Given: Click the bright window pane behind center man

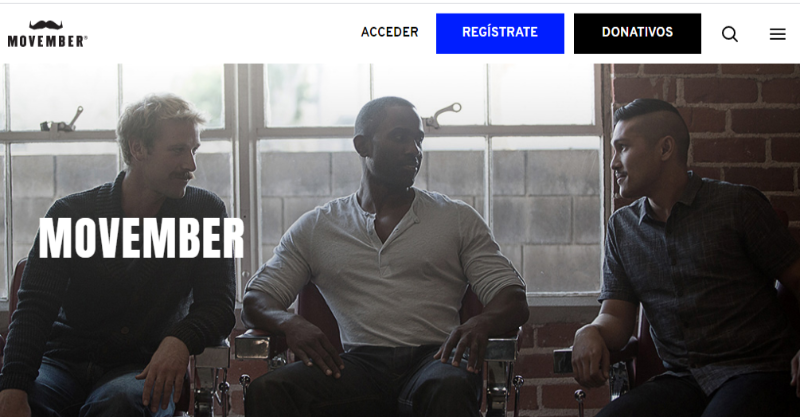Looking at the screenshot, I should coord(316,95).
